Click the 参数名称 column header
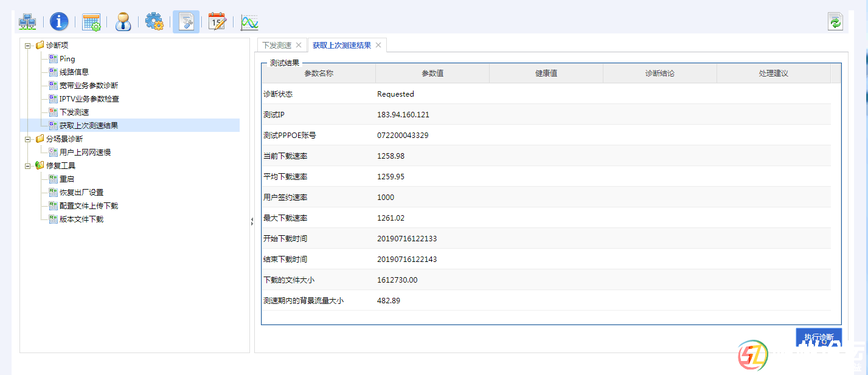Image resolution: width=868 pixels, height=375 pixels. pyautogui.click(x=319, y=74)
